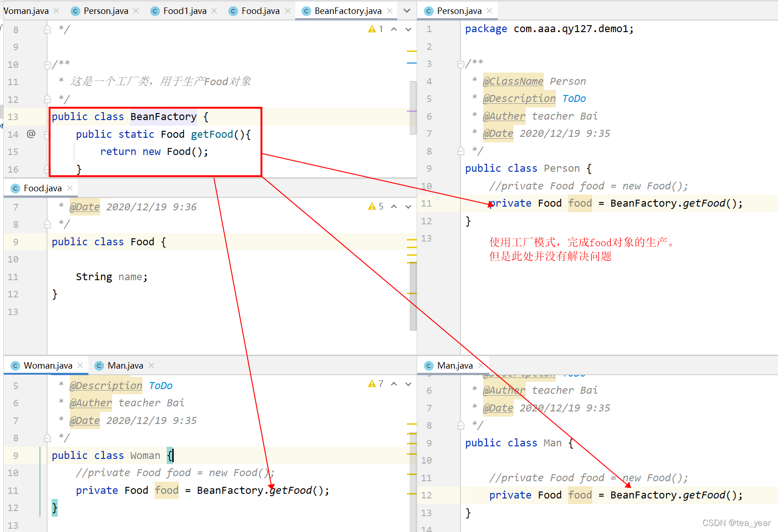Click the BeanFactory.java class file icon
Screen dimensions: 778x532
306,11
